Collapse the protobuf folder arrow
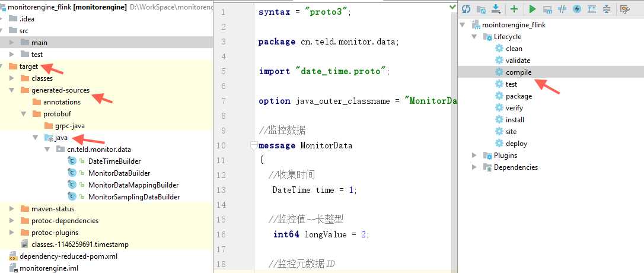The width and height of the screenshot is (644, 273). (x=23, y=114)
